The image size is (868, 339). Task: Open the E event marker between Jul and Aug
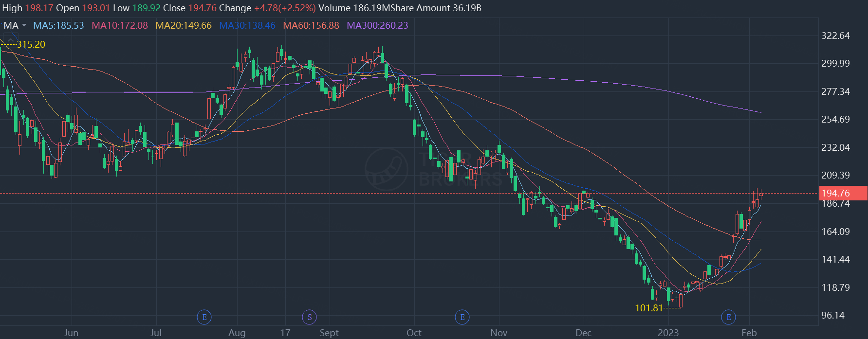click(x=204, y=317)
